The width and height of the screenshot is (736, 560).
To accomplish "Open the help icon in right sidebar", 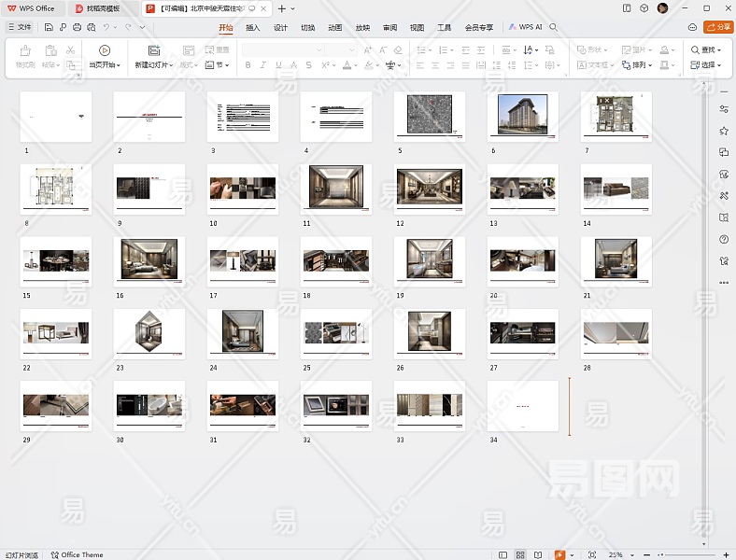I will pyautogui.click(x=724, y=239).
